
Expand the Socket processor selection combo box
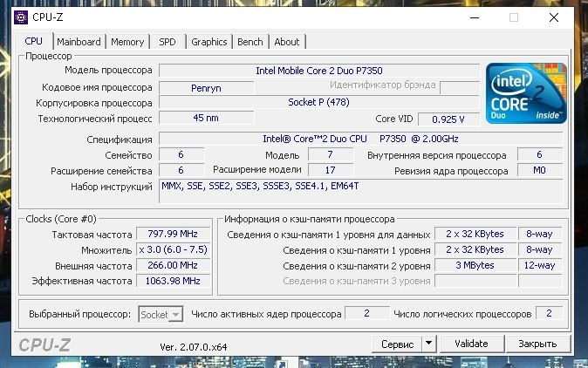click(x=161, y=314)
